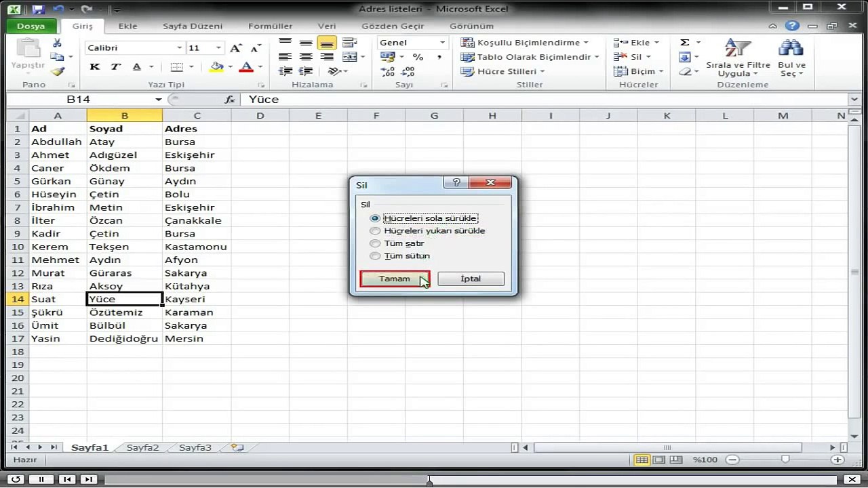Image resolution: width=868 pixels, height=488 pixels.
Task: Open Sırala ve Filtre Uygula dropdown
Action: coord(738,58)
